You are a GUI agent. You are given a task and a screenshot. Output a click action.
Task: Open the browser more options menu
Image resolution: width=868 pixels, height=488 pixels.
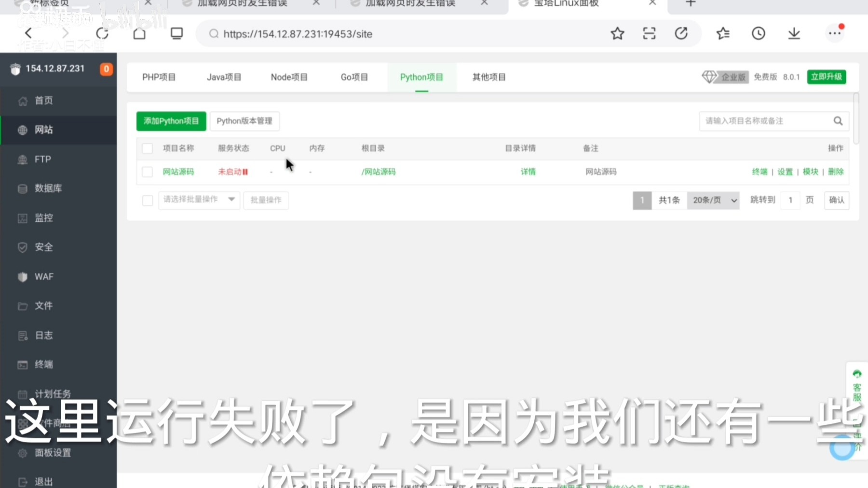click(x=835, y=33)
